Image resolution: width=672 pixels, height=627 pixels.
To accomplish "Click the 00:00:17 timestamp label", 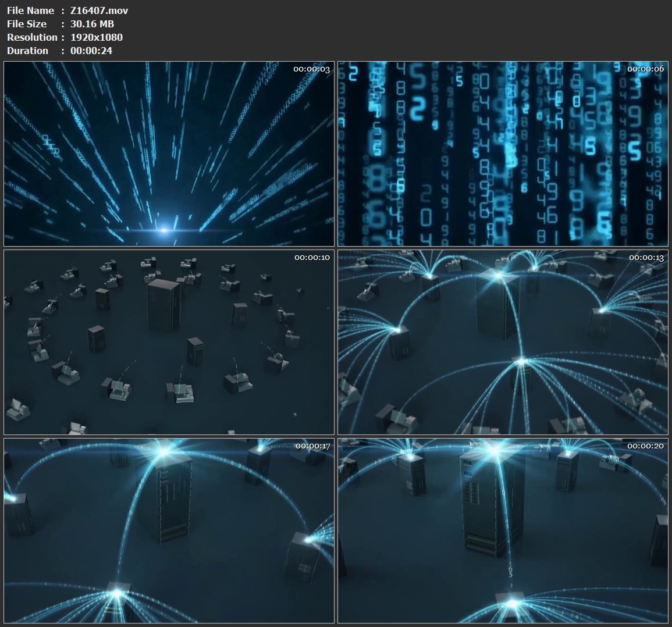I will pyautogui.click(x=313, y=446).
